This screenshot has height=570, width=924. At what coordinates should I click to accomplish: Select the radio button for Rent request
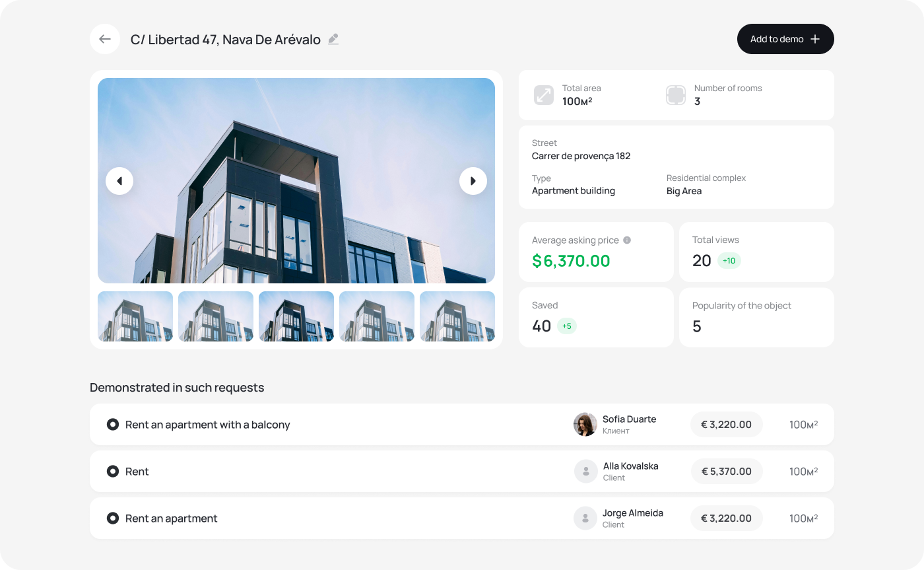point(113,472)
